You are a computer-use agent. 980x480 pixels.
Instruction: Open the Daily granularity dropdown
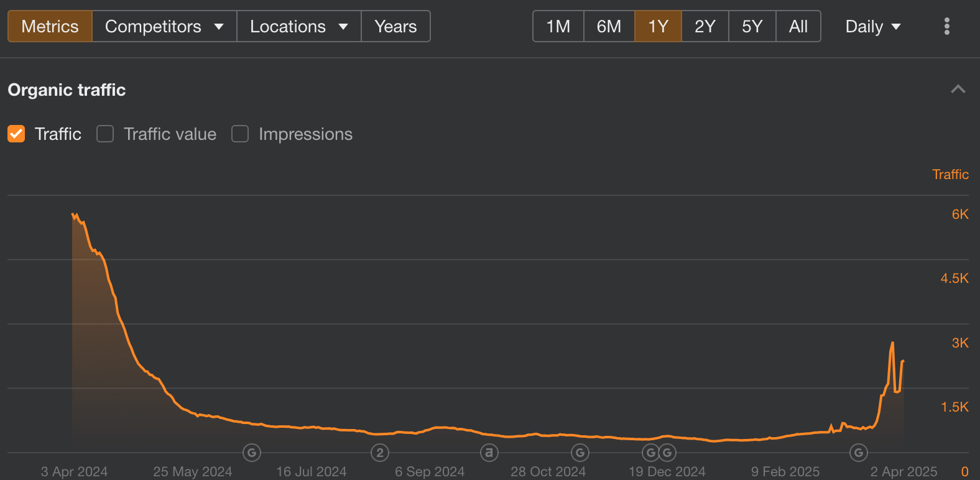[872, 26]
